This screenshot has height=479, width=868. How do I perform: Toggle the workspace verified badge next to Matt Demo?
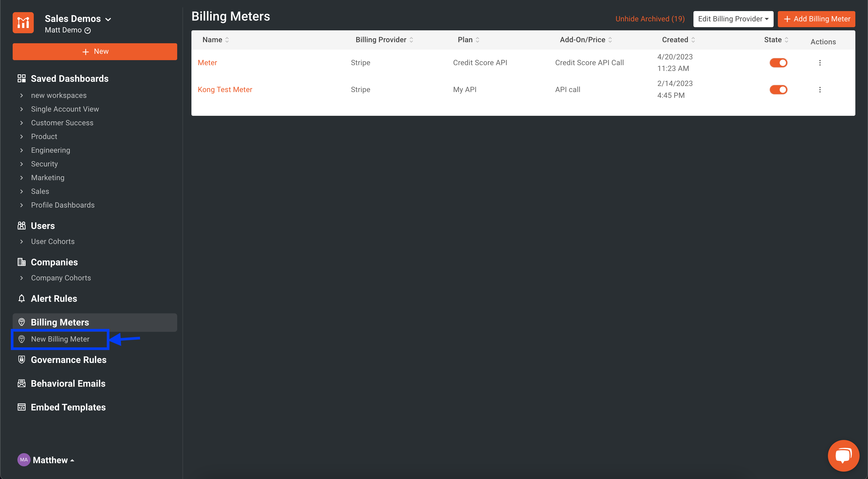[88, 30]
